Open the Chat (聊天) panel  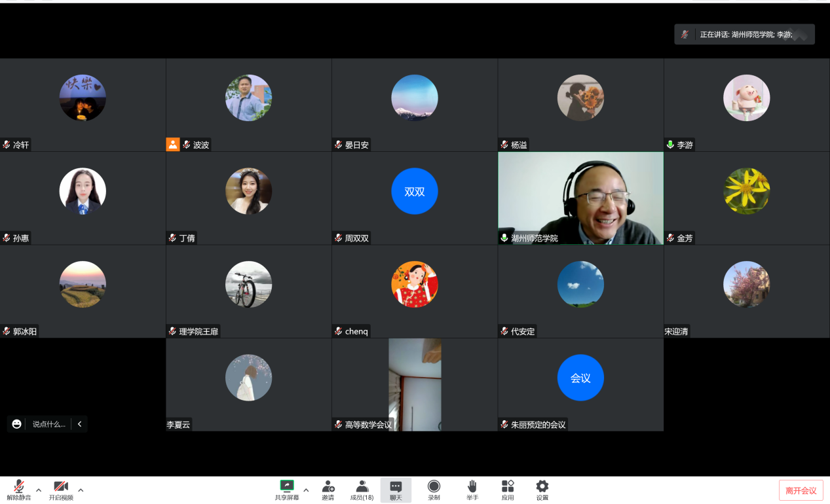click(396, 489)
